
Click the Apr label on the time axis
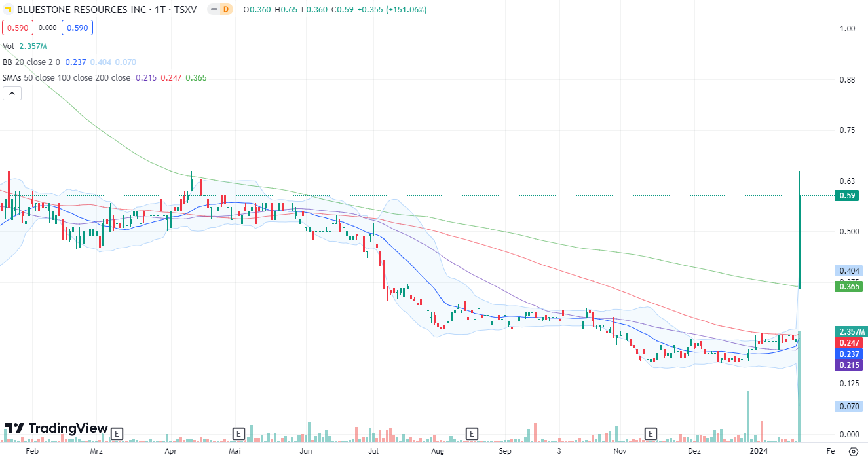pyautogui.click(x=172, y=451)
